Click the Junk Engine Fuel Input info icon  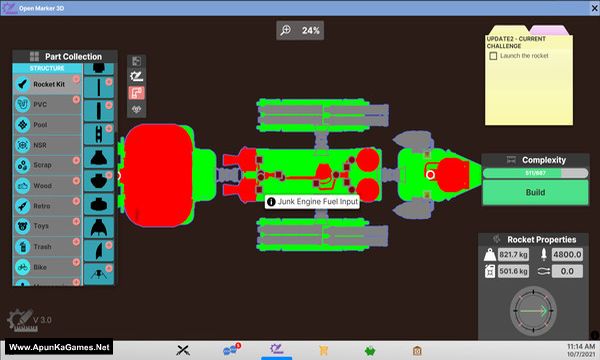pyautogui.click(x=271, y=202)
